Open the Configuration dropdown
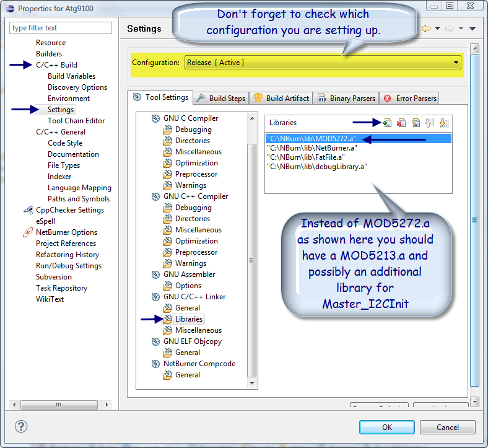 (323, 63)
